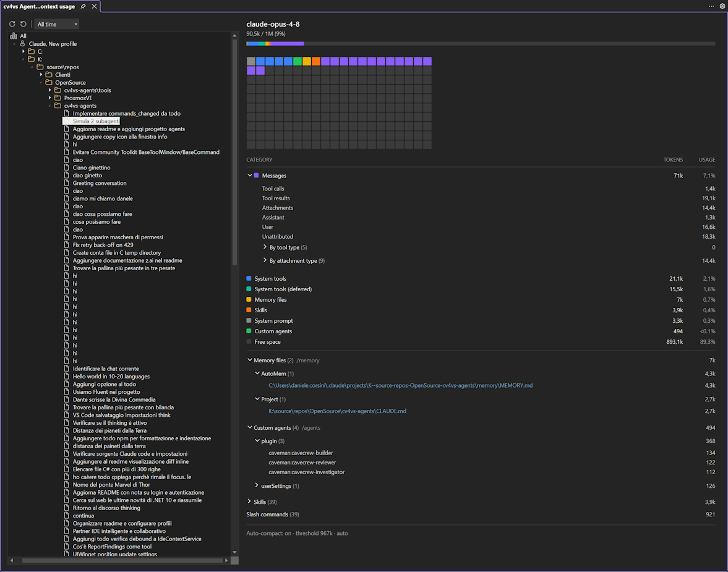Click the Auto-compact threshold status text
The image size is (728, 572).
[x=297, y=534]
